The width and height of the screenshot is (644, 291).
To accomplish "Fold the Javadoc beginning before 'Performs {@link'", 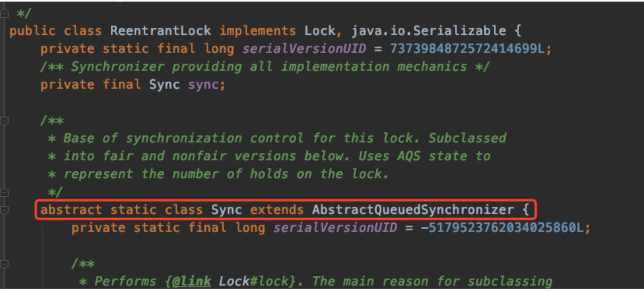I will point(4,264).
